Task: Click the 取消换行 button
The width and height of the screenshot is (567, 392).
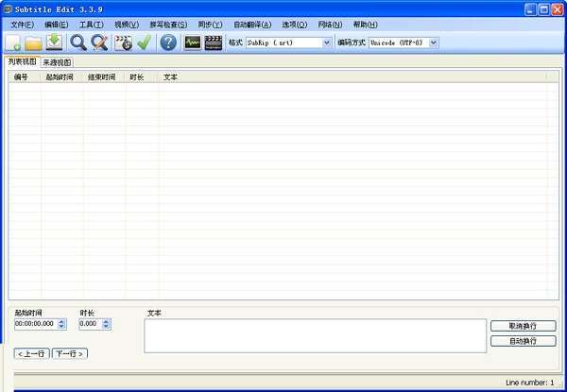Action: click(523, 326)
